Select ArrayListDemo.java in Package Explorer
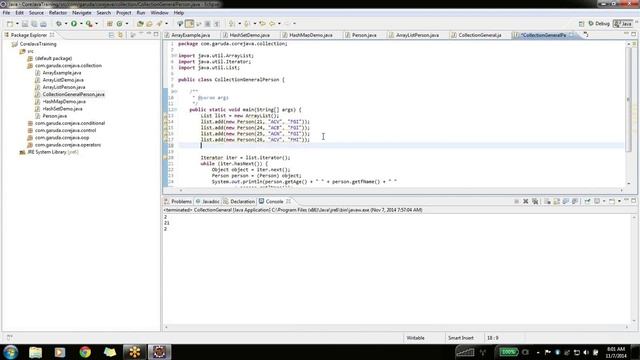Image resolution: width=640 pixels, height=360 pixels. pyautogui.click(x=63, y=80)
